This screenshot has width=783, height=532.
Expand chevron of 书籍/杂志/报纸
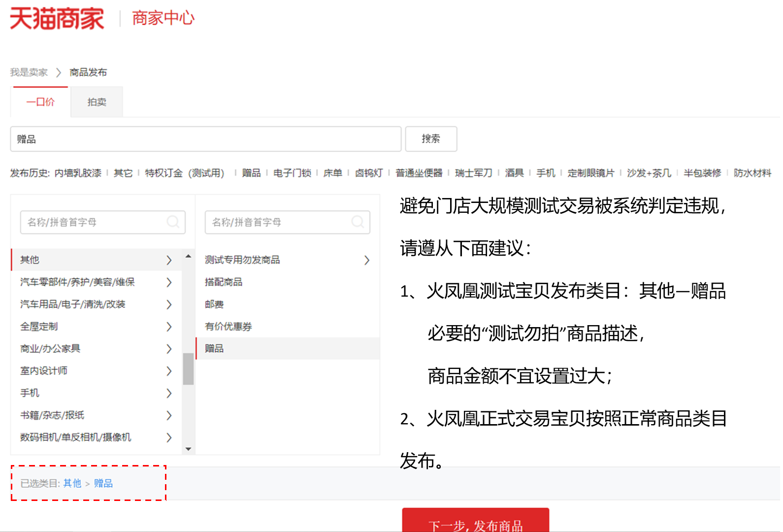[169, 415]
